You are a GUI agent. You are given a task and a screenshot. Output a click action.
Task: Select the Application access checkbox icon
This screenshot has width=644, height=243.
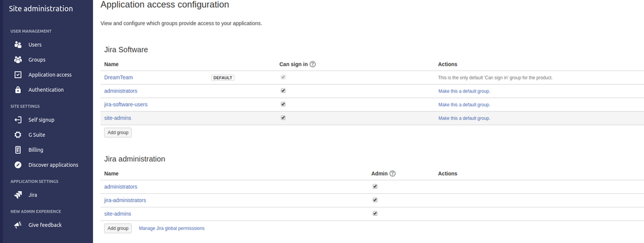tap(17, 75)
